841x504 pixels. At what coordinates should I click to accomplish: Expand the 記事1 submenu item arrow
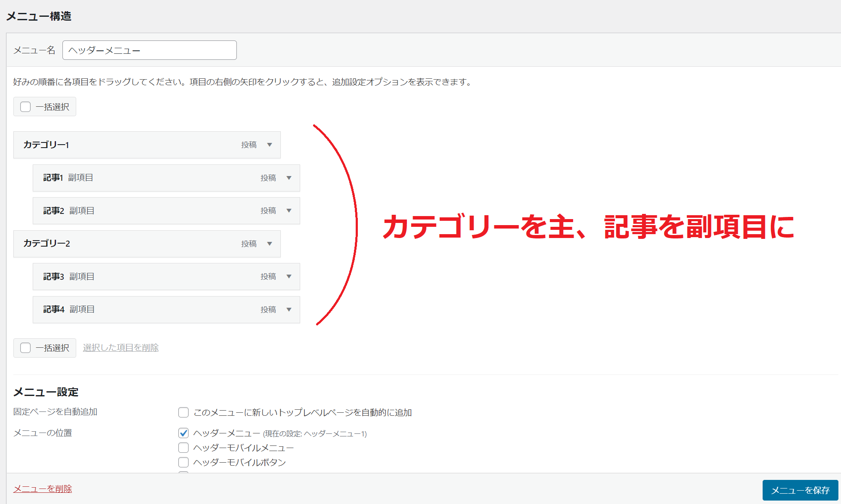click(x=289, y=178)
